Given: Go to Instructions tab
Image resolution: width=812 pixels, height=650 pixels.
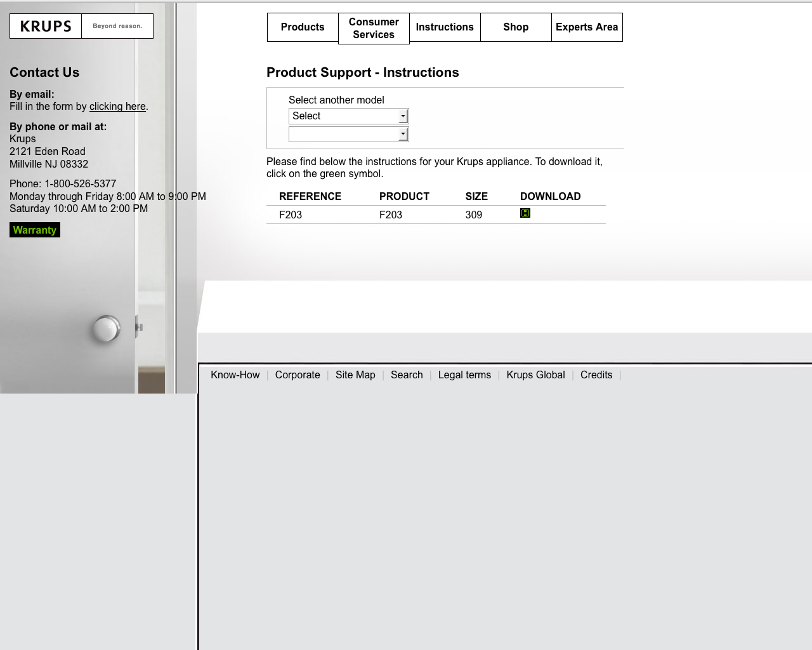Looking at the screenshot, I should [x=445, y=27].
